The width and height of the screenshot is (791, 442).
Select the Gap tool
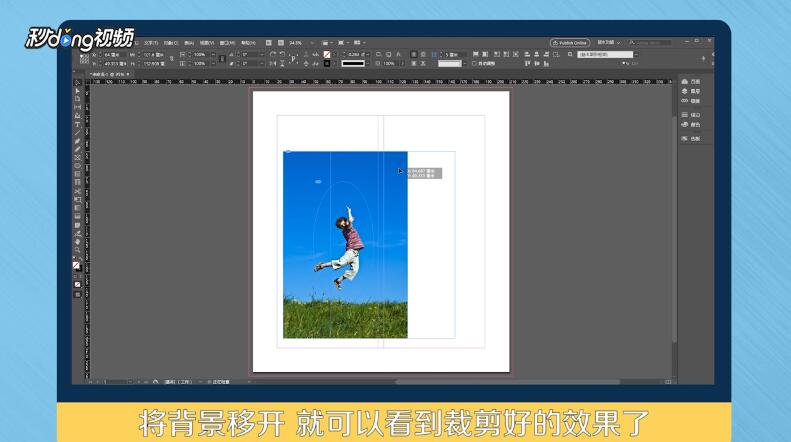(77, 107)
